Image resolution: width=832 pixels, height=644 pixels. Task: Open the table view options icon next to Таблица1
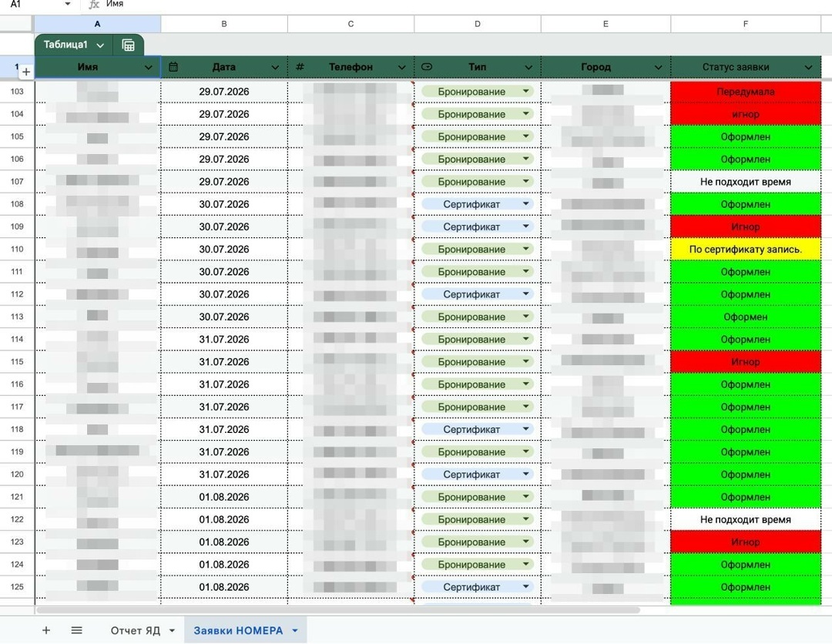point(128,45)
